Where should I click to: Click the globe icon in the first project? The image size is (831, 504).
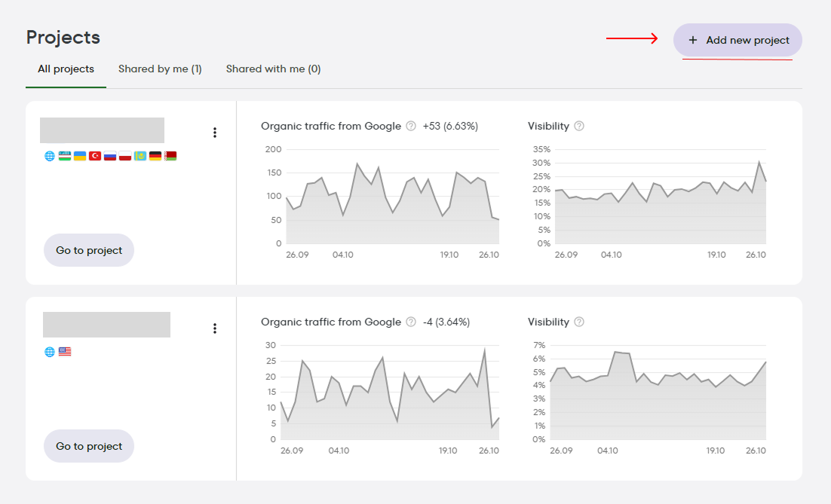[x=50, y=156]
